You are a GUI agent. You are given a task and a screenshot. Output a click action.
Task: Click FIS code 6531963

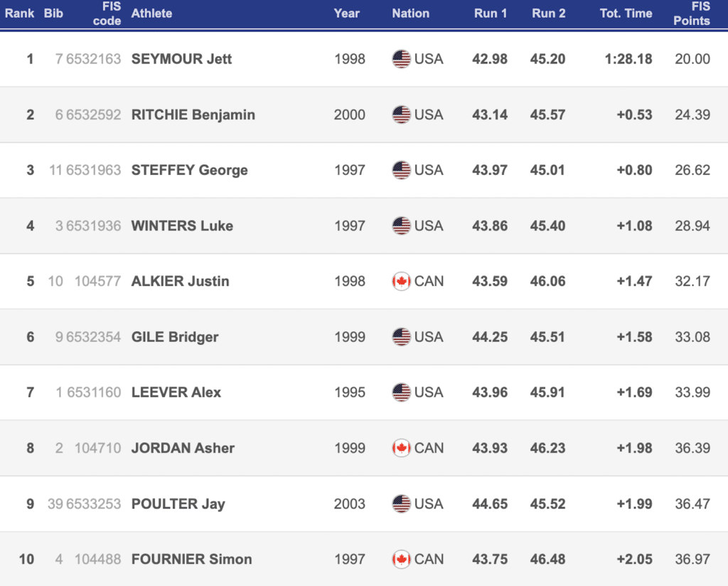(x=93, y=170)
